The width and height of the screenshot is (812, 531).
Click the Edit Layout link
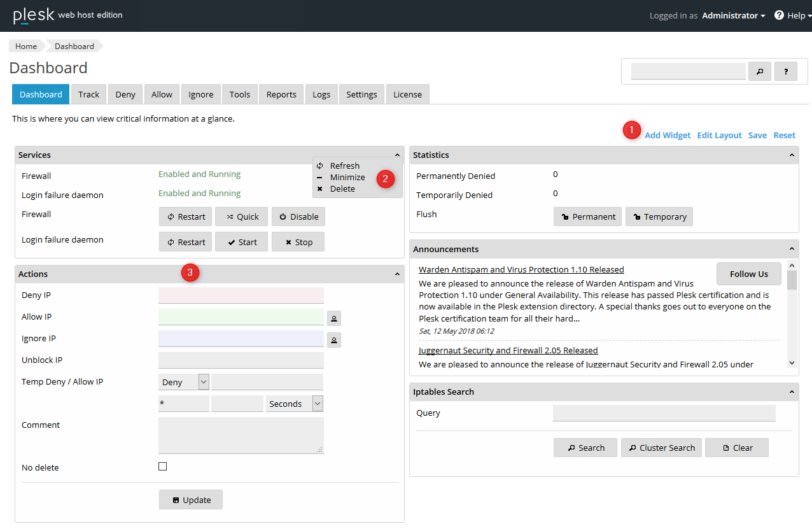click(x=720, y=135)
